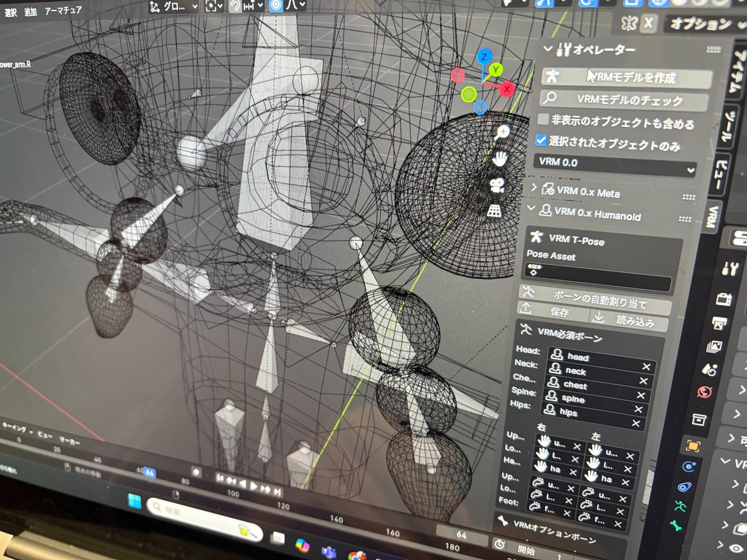Open the Collection properties tab icon
The height and width of the screenshot is (560, 747).
[699, 419]
